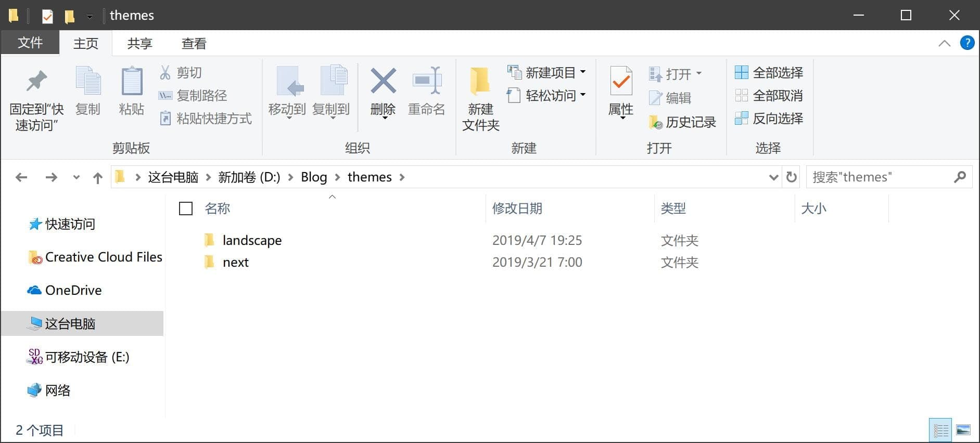Tick the select-all checkbox beside 名称
Image resolution: width=980 pixels, height=443 pixels.
186,209
